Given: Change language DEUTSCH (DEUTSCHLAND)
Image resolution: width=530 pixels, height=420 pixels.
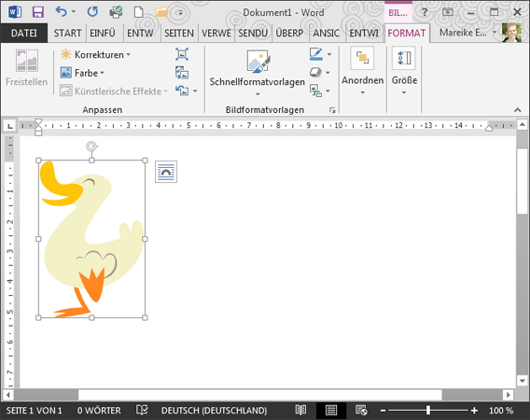Looking at the screenshot, I should [214, 411].
